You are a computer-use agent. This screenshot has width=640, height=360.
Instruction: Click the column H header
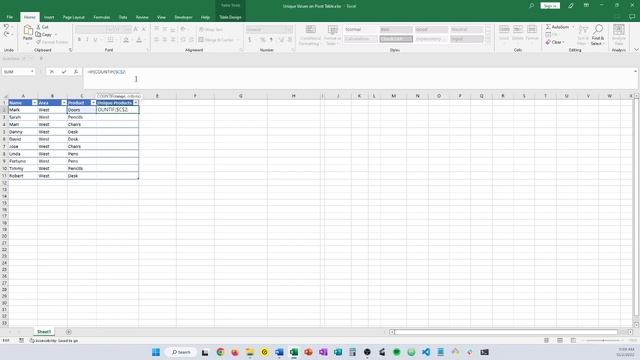(x=293, y=96)
